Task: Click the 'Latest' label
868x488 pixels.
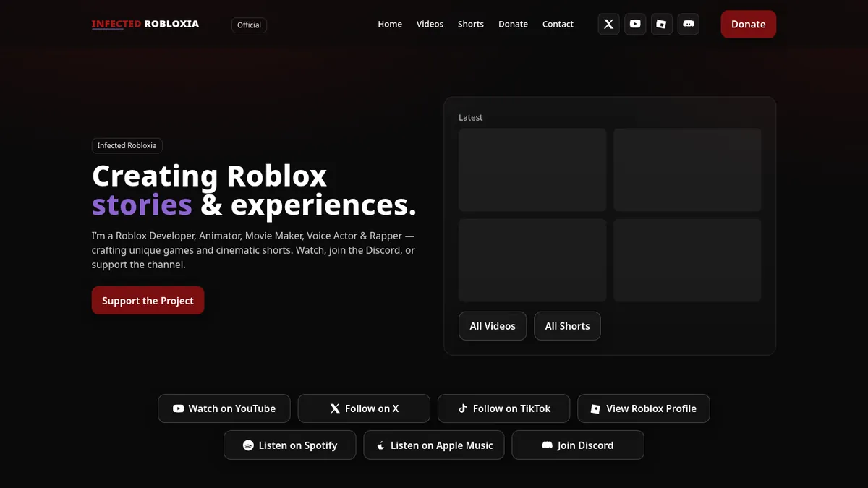Action: [x=471, y=117]
